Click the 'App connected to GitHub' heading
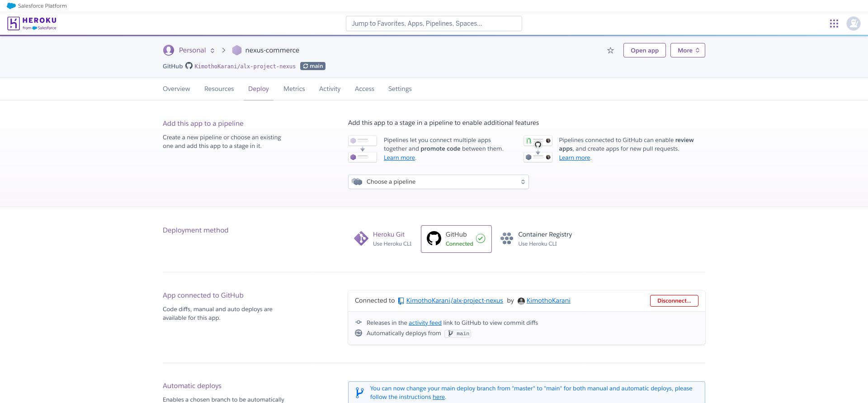Viewport: 868px width, 403px height. pyautogui.click(x=203, y=295)
